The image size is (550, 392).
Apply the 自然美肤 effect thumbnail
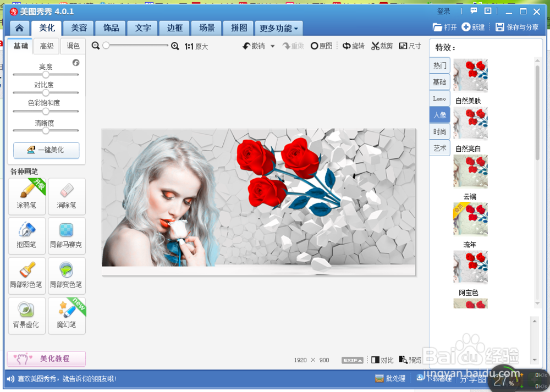[x=470, y=75]
